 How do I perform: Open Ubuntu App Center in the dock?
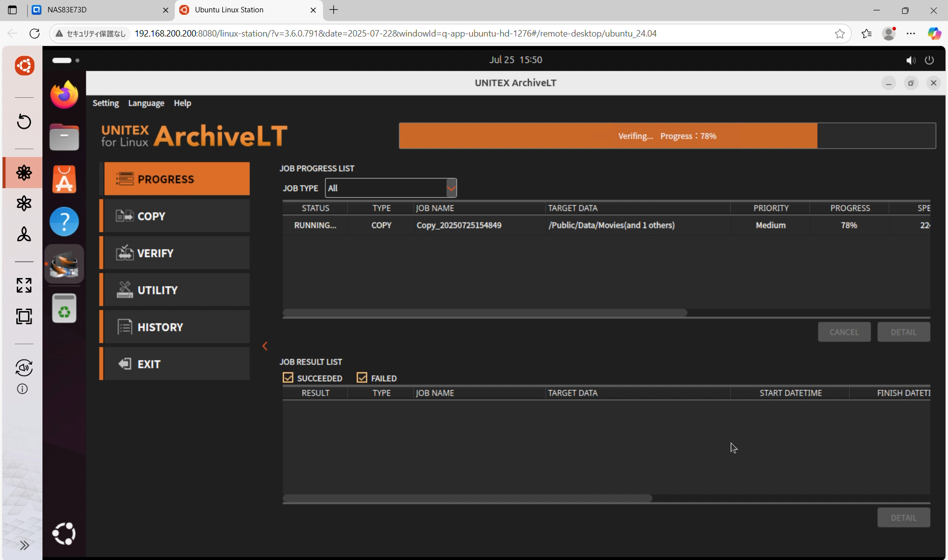point(64,179)
